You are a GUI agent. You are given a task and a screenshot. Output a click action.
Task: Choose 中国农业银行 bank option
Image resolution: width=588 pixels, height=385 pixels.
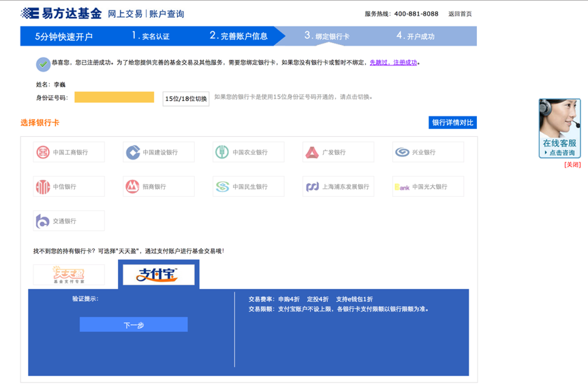[248, 152]
